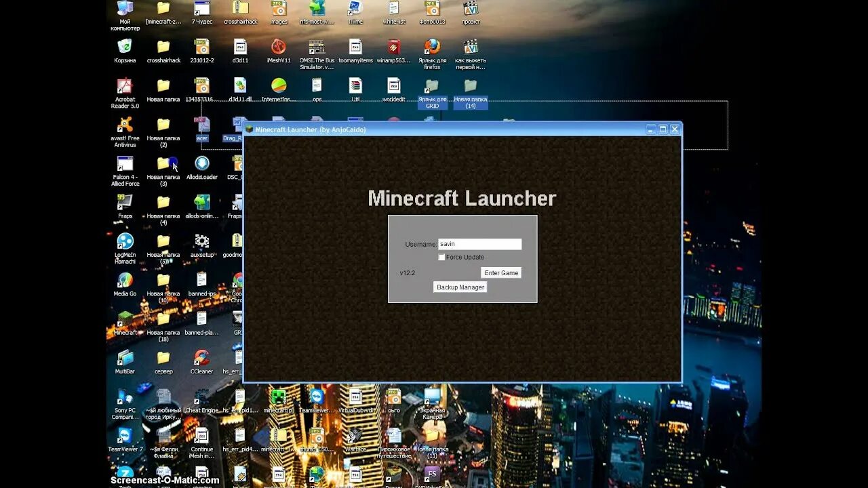This screenshot has width=868, height=488.
Task: Select the crosshairhack folder below minecraft-z
Action: (163, 47)
